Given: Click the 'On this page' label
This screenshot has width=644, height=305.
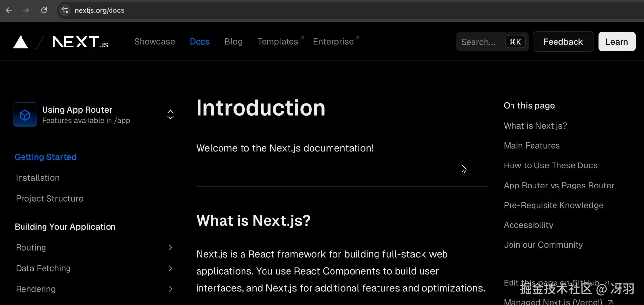Looking at the screenshot, I should point(529,106).
